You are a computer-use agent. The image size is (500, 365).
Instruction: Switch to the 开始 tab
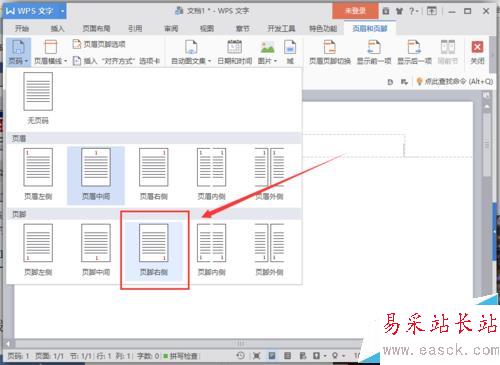(22, 29)
